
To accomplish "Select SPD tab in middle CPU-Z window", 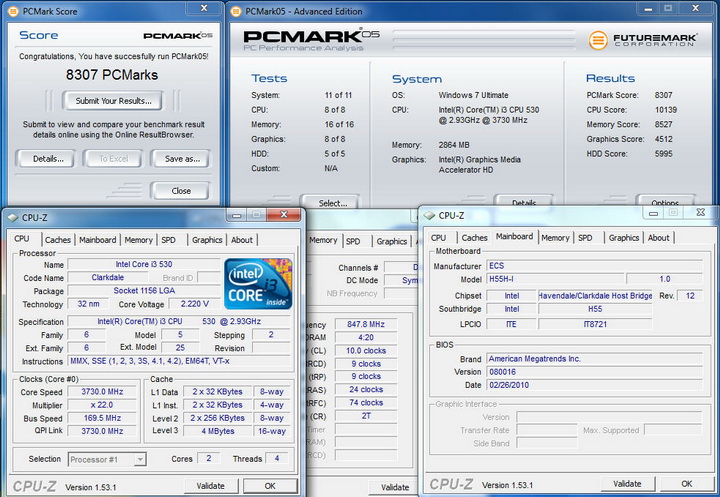I will (x=353, y=241).
